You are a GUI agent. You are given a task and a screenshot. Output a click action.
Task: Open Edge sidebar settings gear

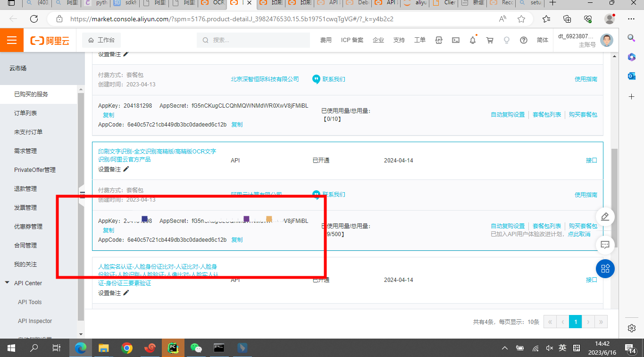pyautogui.click(x=631, y=328)
